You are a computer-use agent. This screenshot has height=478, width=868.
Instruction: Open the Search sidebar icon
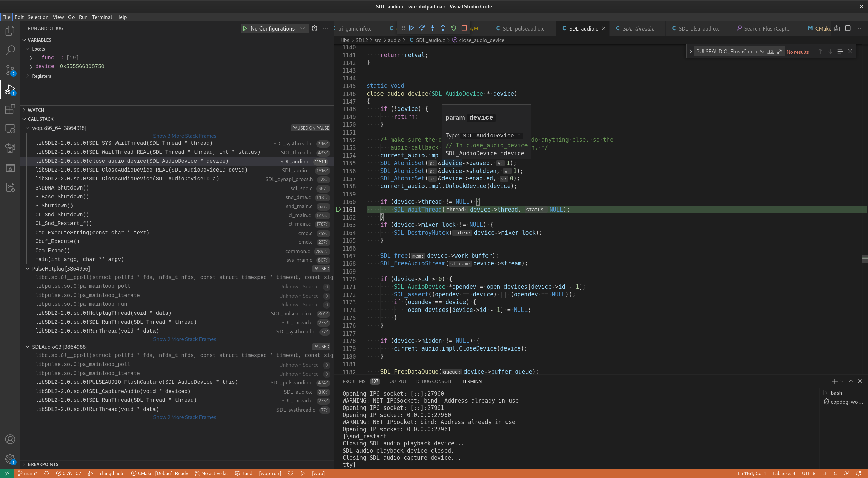[10, 50]
